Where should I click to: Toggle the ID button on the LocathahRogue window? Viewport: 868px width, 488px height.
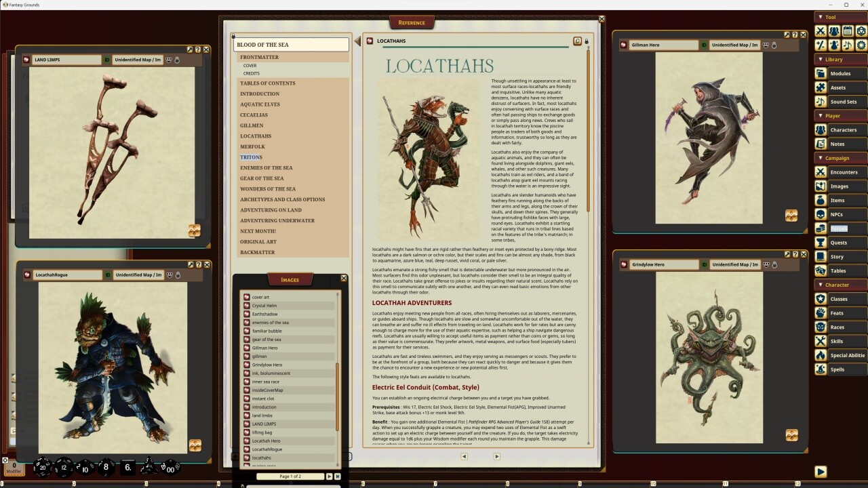(108, 274)
